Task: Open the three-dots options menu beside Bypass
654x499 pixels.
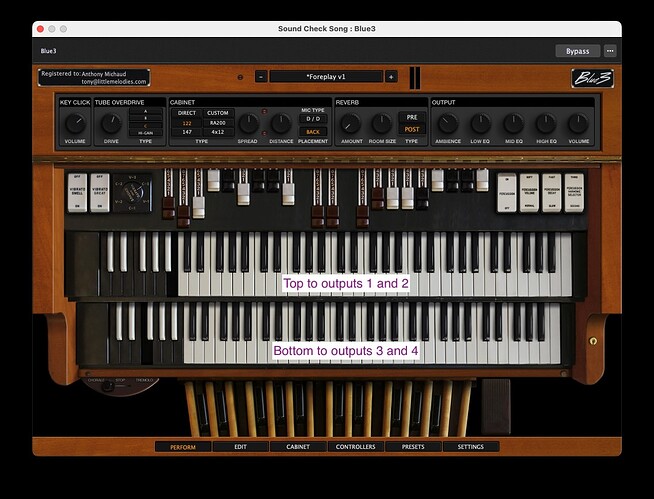Action: [x=610, y=51]
